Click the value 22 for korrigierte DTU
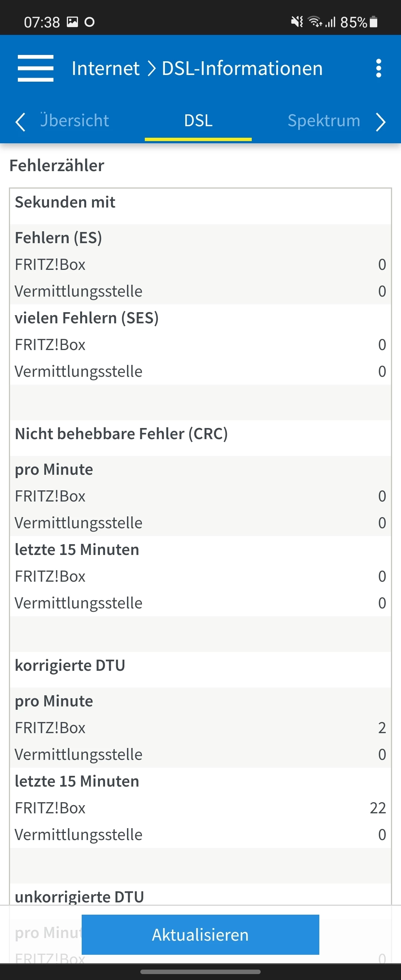401x980 pixels. coord(377,808)
